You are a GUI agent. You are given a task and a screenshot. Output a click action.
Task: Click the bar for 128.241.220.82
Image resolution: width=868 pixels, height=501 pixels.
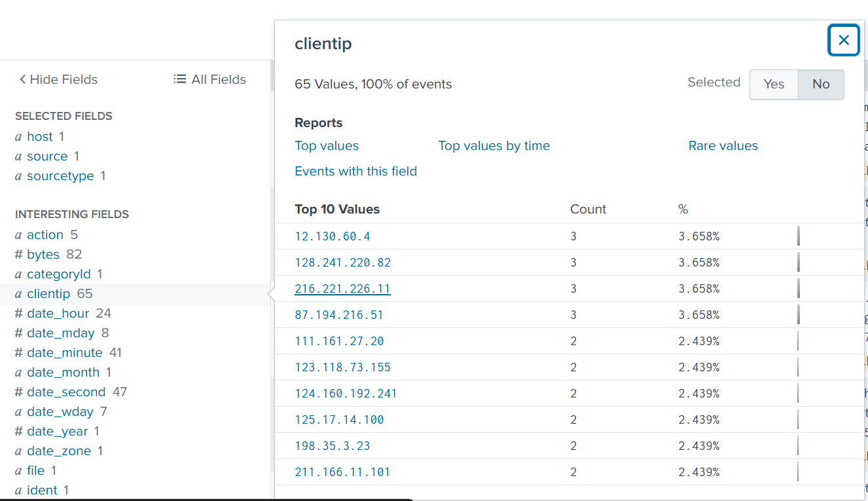click(x=799, y=263)
